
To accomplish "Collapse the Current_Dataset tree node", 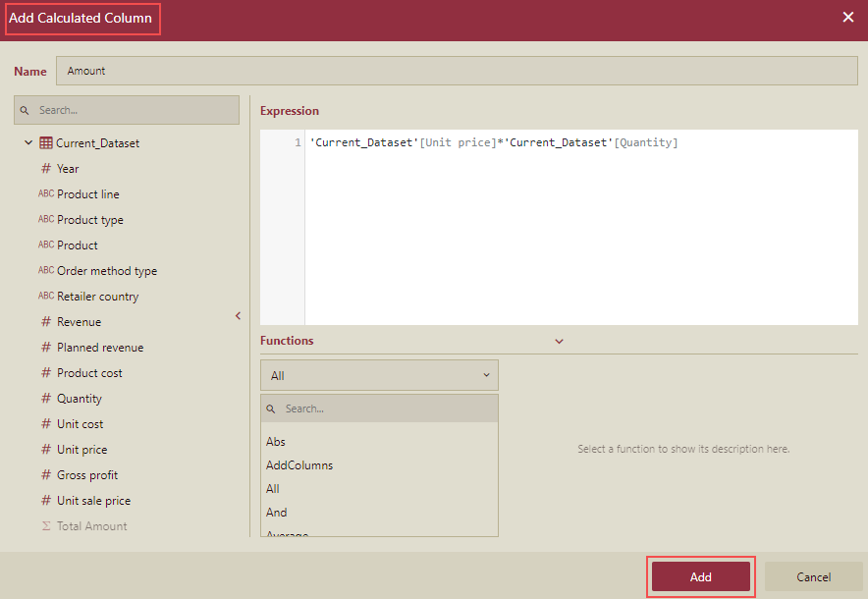I will click(27, 142).
